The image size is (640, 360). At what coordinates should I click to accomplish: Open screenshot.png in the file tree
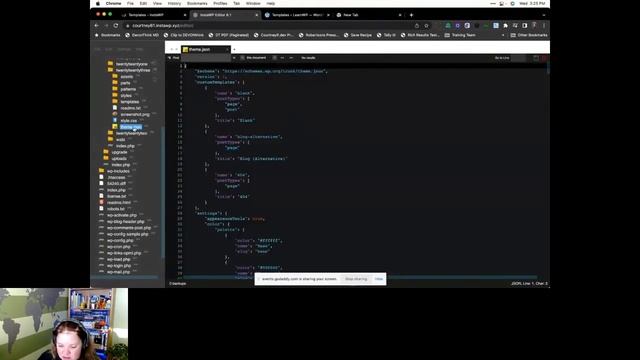point(135,114)
